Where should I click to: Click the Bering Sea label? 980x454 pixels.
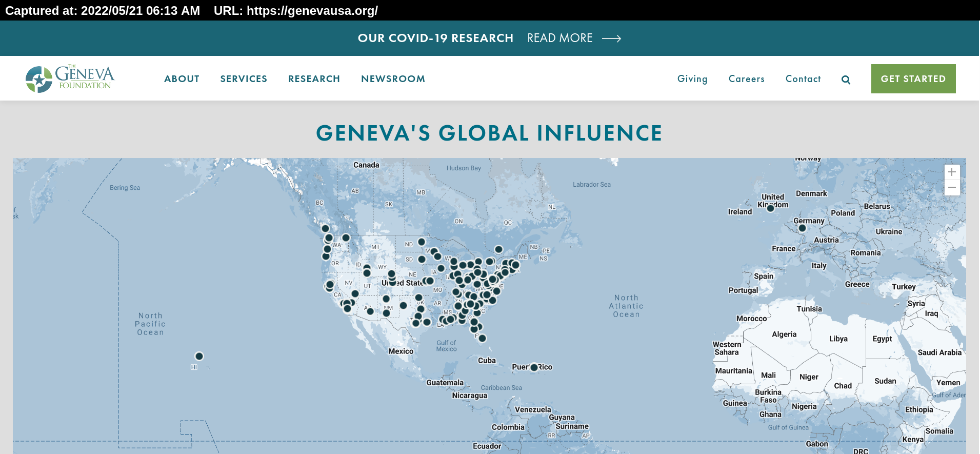pyautogui.click(x=125, y=188)
